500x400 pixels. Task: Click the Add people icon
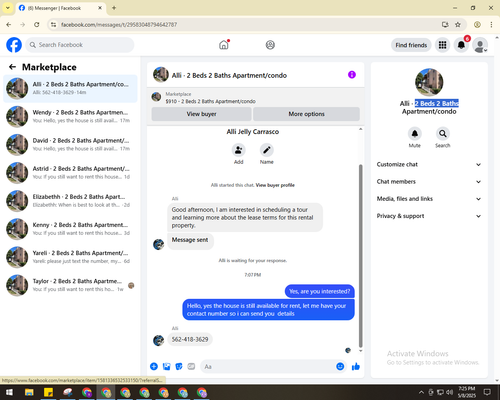pyautogui.click(x=239, y=150)
